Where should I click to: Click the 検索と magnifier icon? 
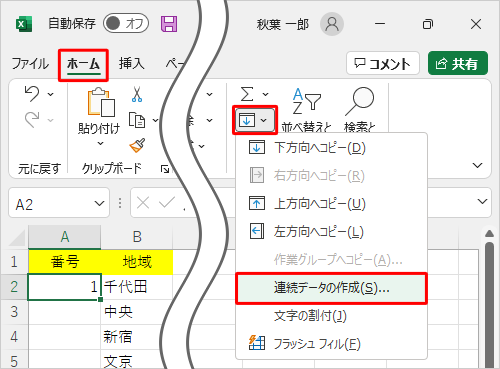coord(359,101)
